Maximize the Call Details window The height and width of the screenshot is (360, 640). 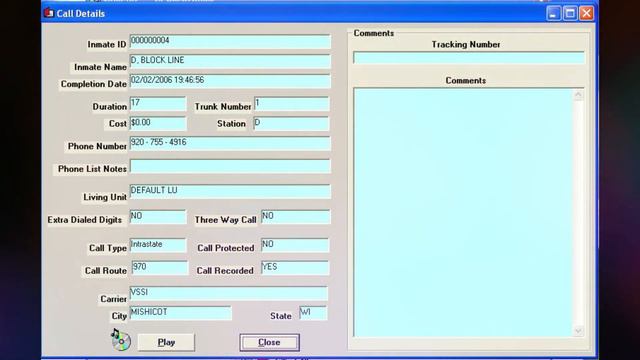pyautogui.click(x=570, y=13)
